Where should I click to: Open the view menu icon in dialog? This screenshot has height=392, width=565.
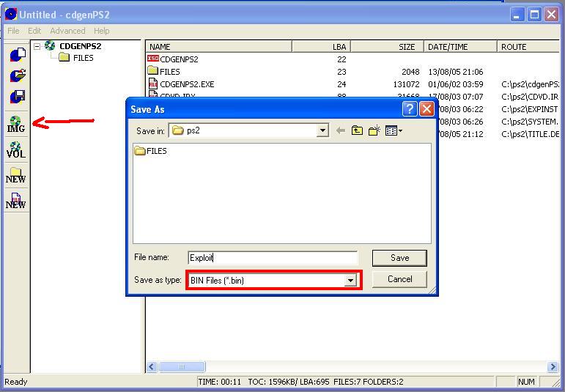394,131
